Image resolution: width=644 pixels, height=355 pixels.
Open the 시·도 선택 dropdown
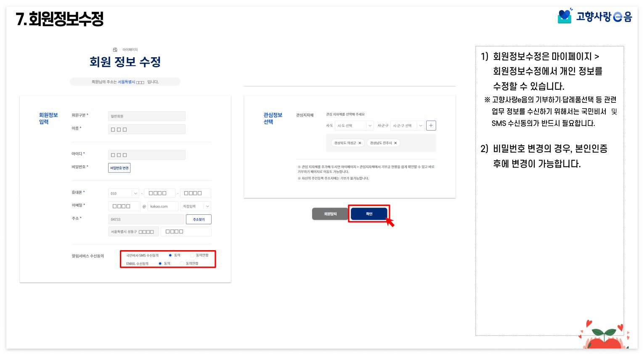click(354, 125)
